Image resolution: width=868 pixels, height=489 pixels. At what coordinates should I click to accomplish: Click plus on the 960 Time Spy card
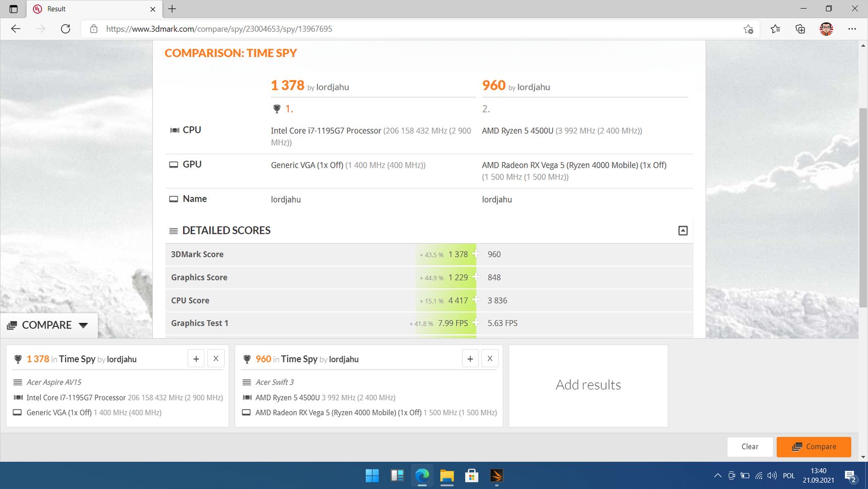tap(470, 359)
